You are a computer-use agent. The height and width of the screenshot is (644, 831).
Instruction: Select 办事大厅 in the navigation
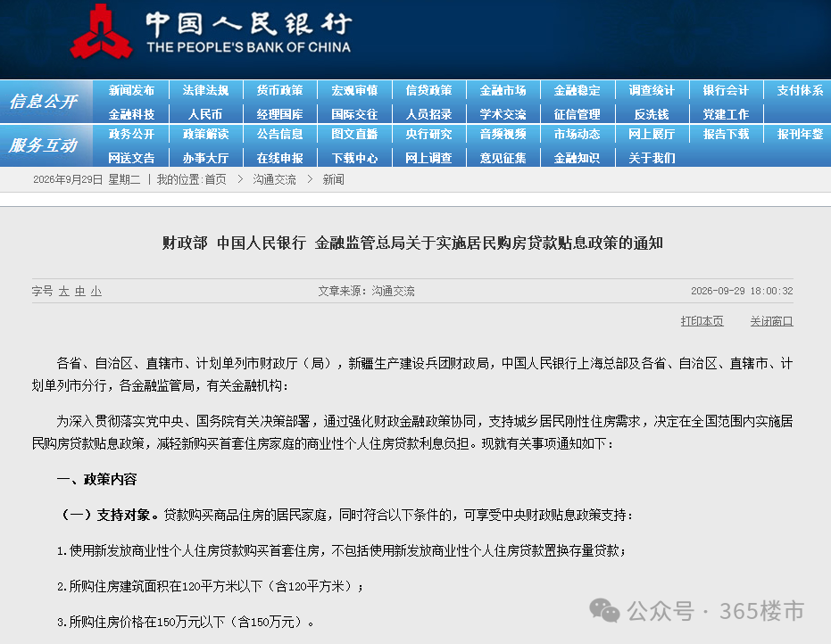[x=205, y=158]
